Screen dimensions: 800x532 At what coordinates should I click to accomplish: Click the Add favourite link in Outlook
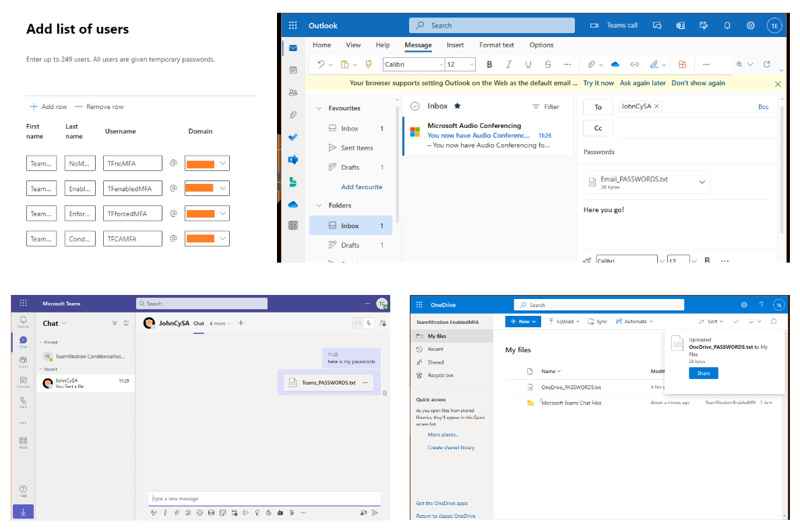[362, 187]
